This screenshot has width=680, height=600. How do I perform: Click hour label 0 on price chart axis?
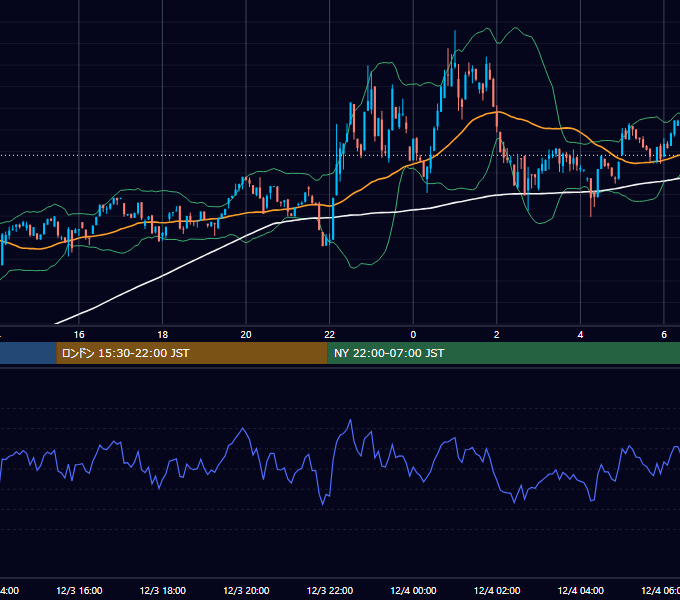tap(413, 335)
